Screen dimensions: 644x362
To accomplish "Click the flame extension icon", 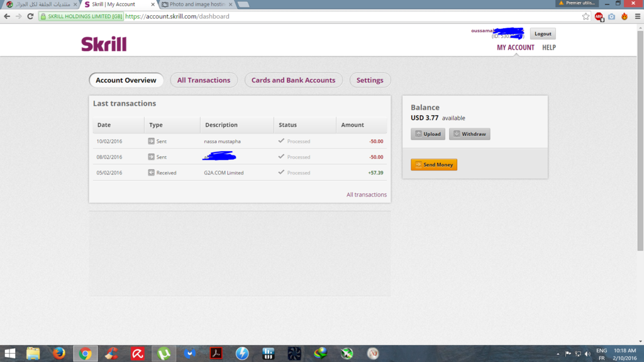I will [625, 16].
